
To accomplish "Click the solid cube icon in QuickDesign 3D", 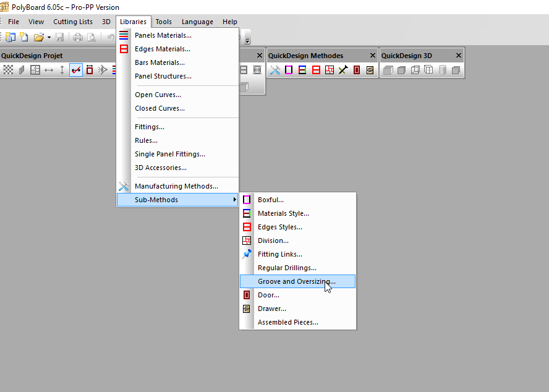I will 388,70.
